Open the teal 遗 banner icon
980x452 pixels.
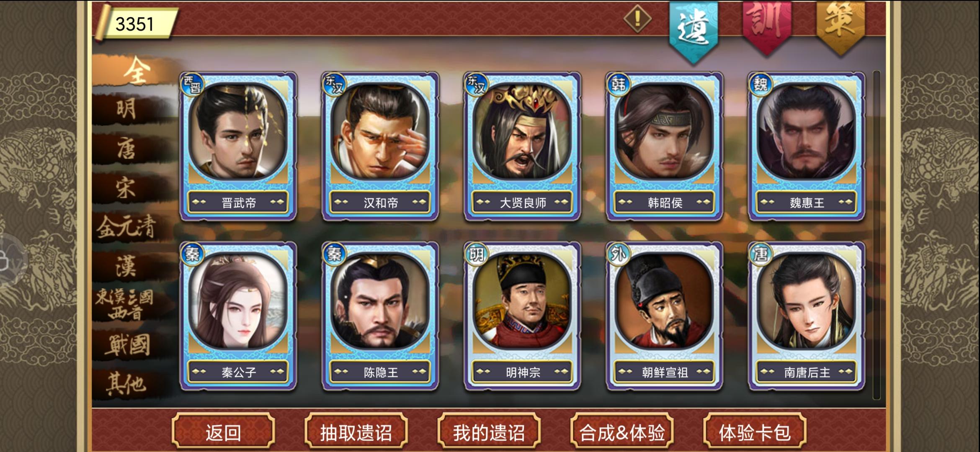694,30
